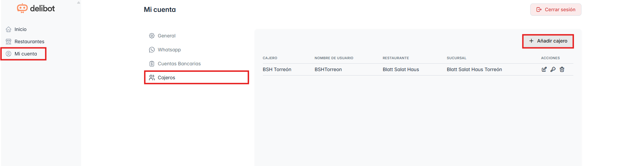644x166 pixels.
Task: Click the Cerrar sesión button
Action: coord(556,10)
